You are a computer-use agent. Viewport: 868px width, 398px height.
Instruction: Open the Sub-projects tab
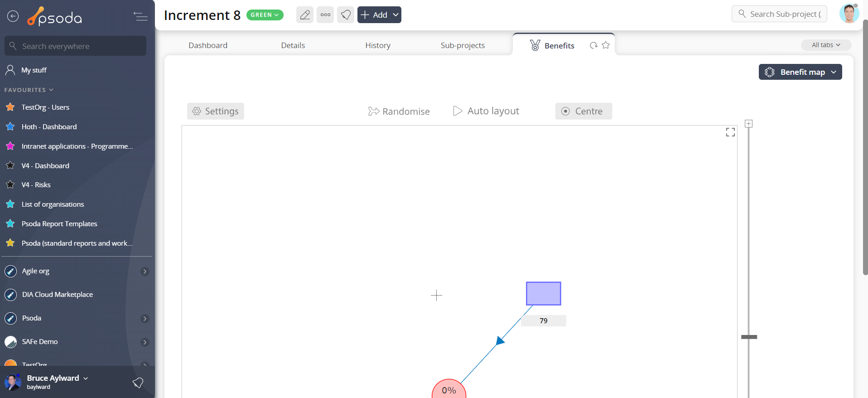click(463, 45)
